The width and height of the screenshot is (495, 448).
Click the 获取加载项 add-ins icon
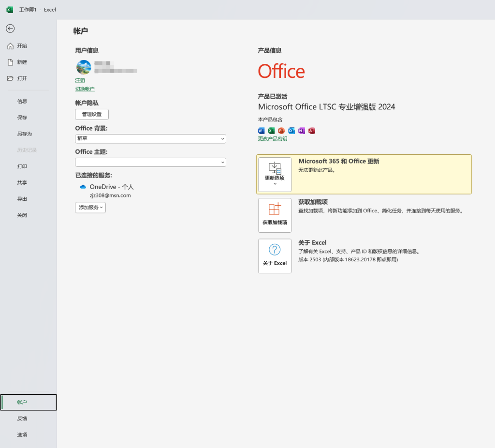click(275, 215)
